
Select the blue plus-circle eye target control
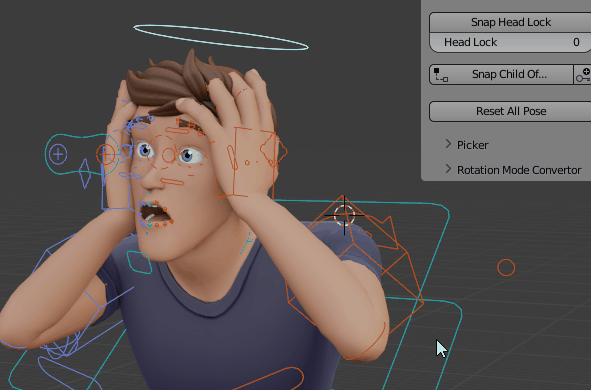(x=58, y=154)
